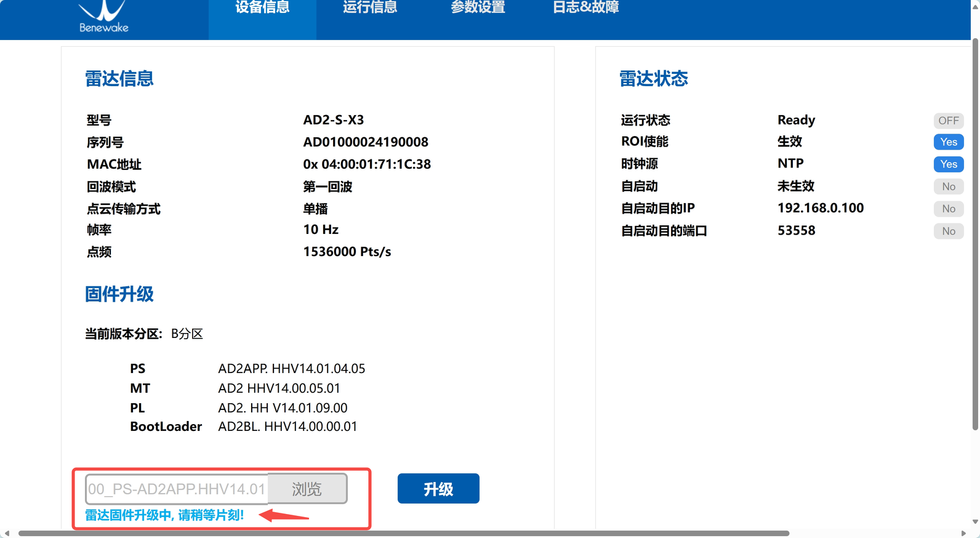The height and width of the screenshot is (538, 980).
Task: Click the vertical scrollbar thumb
Action: (975, 234)
